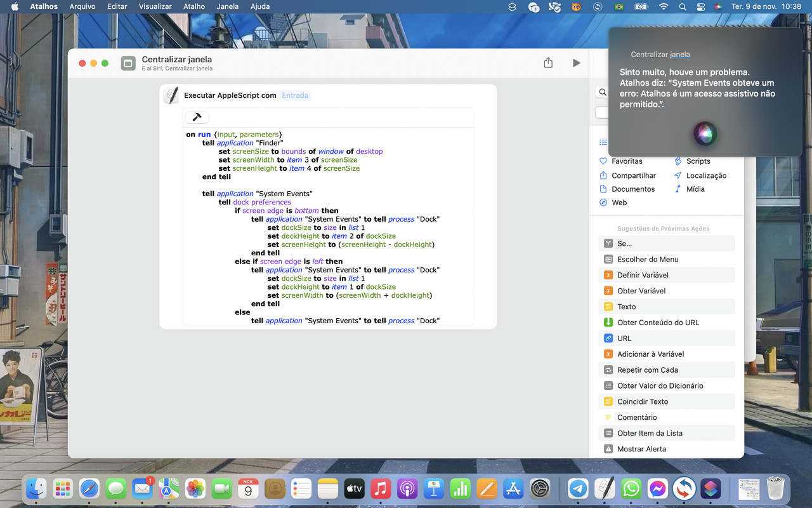
Task: Open Control Center from menu bar
Action: pos(701,7)
